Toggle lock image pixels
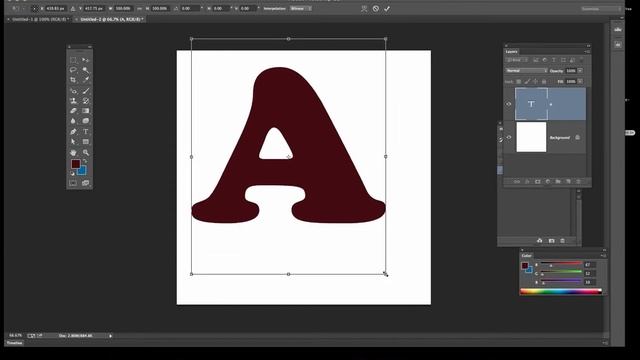Screen dimensions: 640x360 (527, 82)
